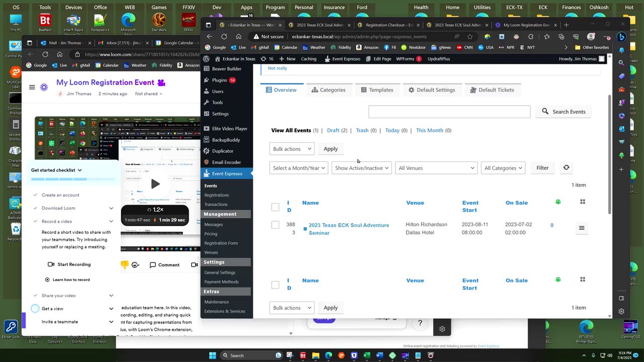Open the Loom hamburger menu
Screen dimensions: 644x362
pos(32,87)
